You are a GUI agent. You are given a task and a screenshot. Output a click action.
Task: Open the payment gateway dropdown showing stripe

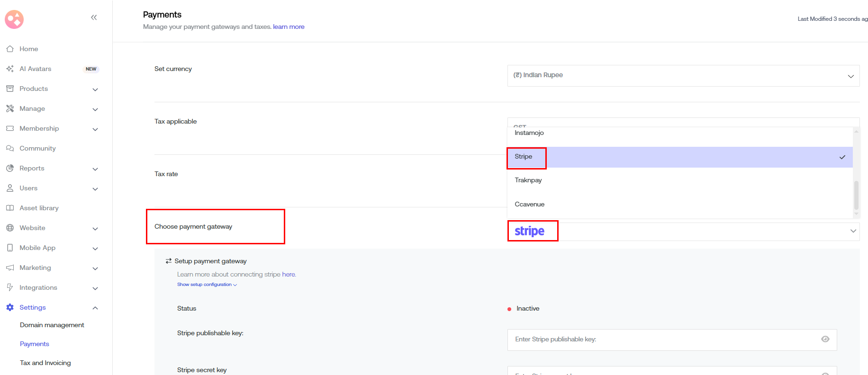click(x=683, y=232)
